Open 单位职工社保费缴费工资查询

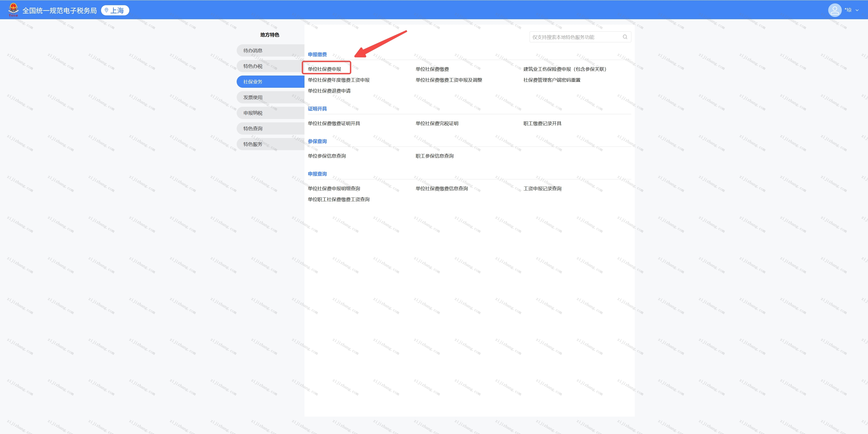coord(339,199)
